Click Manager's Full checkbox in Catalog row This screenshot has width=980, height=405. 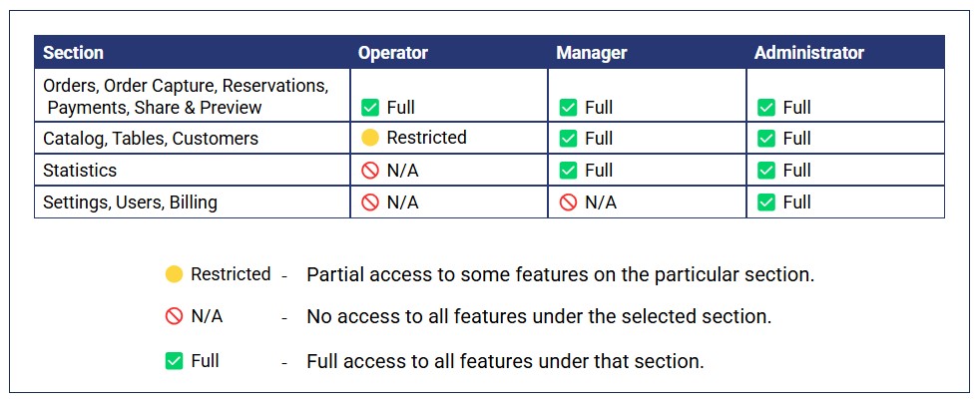pos(568,139)
